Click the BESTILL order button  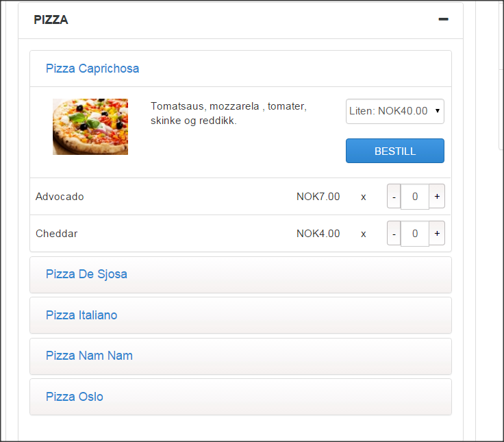click(x=394, y=151)
